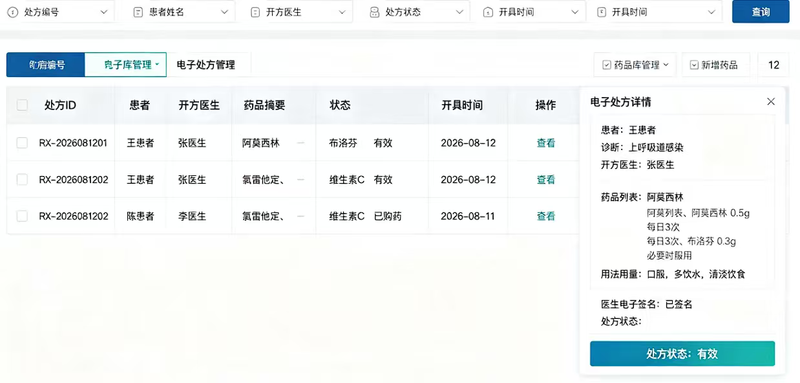Click the 药品摘要 column header
Viewport: 800px width, 383px height.
click(264, 105)
